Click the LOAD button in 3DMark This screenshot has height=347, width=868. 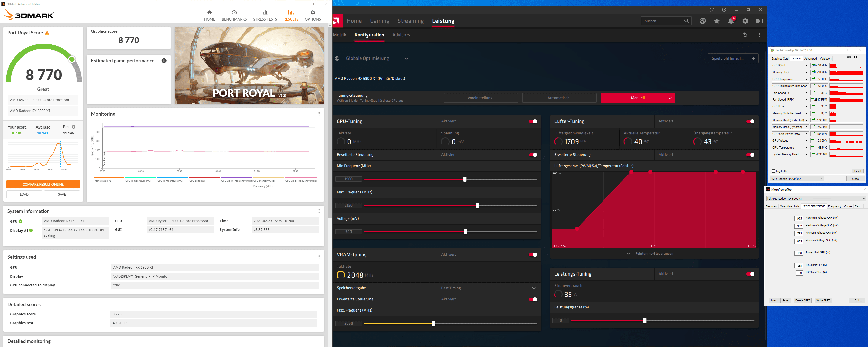click(24, 194)
